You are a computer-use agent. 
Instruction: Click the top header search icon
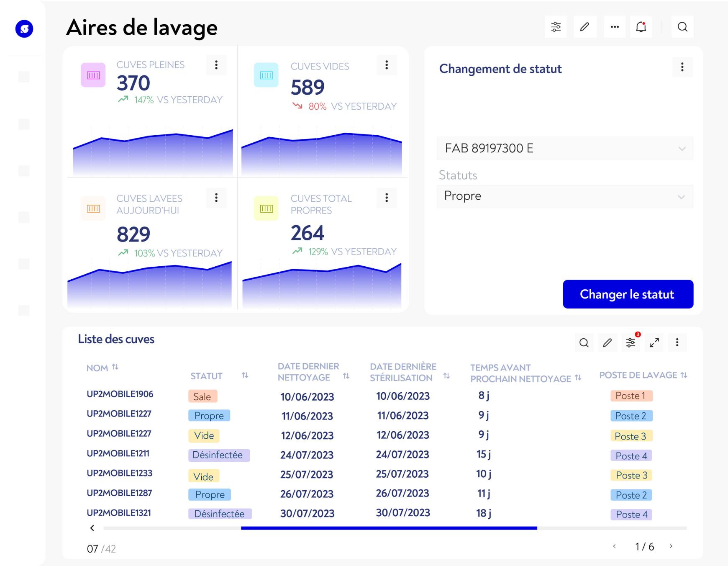(682, 27)
